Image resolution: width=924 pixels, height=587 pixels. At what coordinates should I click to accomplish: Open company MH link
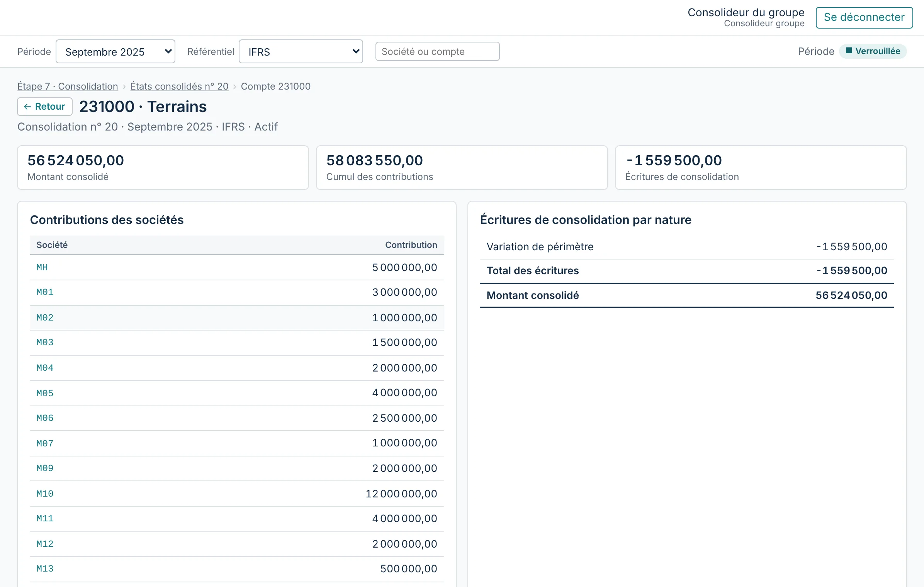(x=42, y=267)
